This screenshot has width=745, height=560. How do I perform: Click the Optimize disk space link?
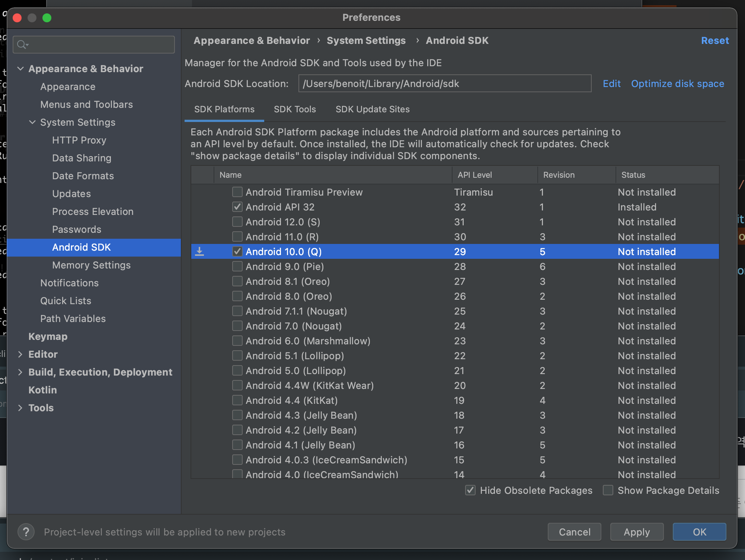pyautogui.click(x=677, y=84)
